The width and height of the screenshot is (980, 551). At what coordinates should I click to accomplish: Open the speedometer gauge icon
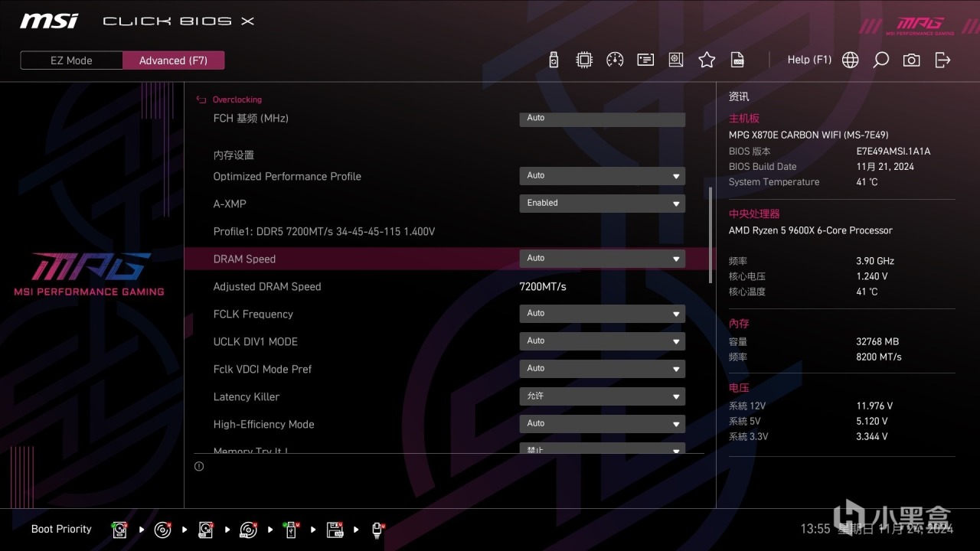click(x=615, y=60)
